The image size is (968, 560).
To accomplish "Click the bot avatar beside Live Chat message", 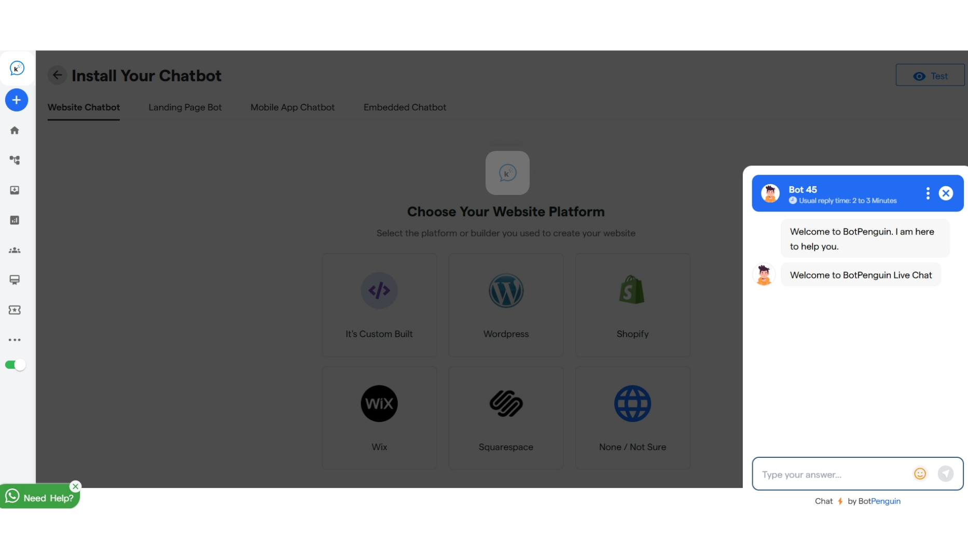I will pyautogui.click(x=764, y=275).
